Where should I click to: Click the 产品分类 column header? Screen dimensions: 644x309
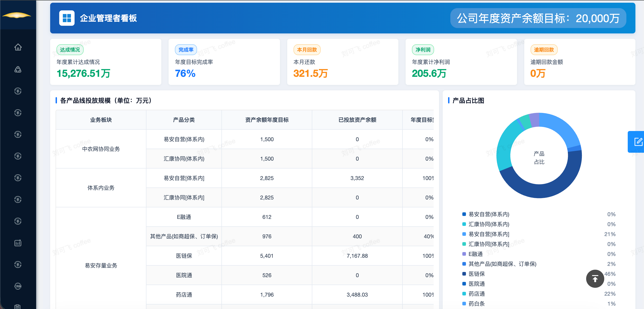(184, 120)
